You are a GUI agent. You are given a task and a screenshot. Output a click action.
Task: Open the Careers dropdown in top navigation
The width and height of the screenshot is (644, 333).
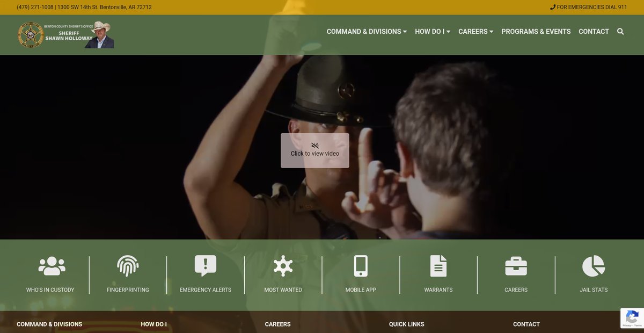coord(475,32)
